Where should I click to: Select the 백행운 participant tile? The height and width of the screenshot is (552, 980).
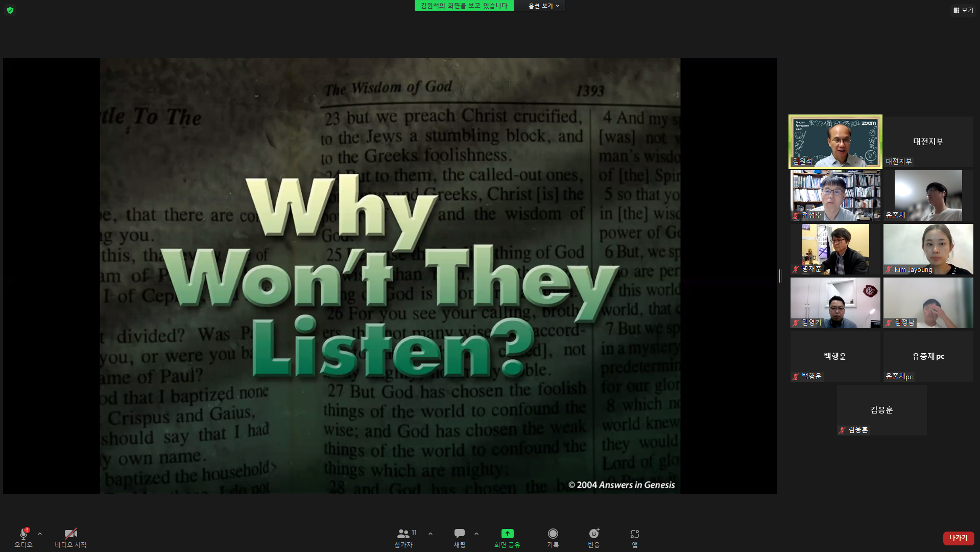click(x=835, y=356)
